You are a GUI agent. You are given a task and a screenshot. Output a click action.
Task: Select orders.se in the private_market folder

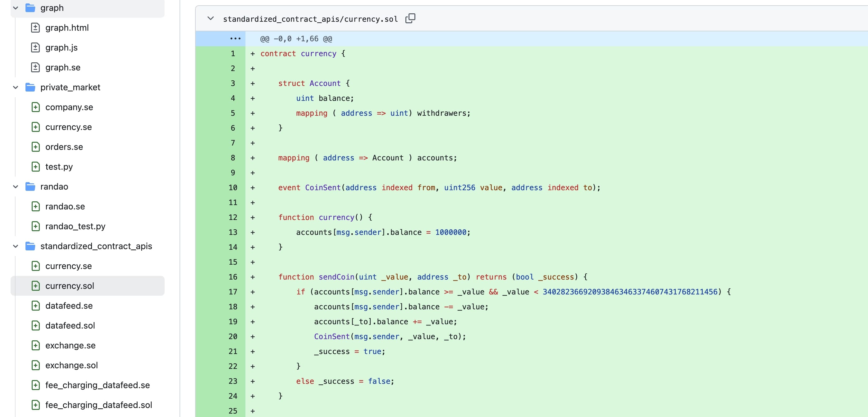(64, 147)
